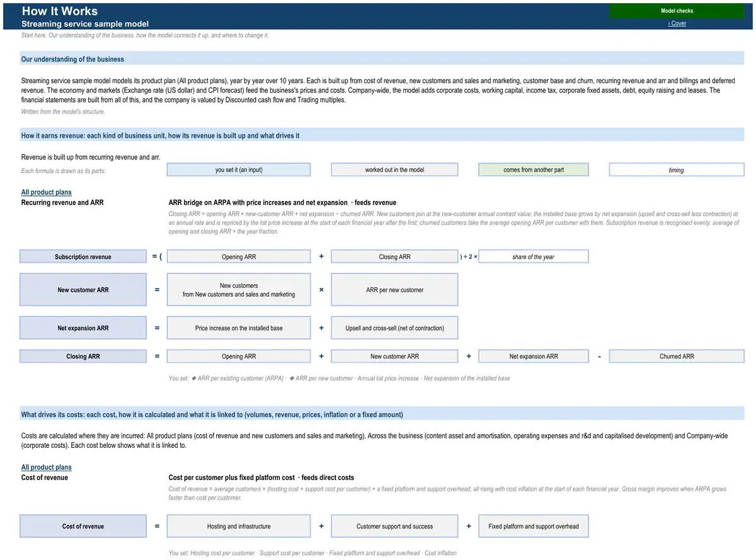The width and height of the screenshot is (756, 560).
Task: Open the All product plans link under costs
Action: [x=47, y=467]
